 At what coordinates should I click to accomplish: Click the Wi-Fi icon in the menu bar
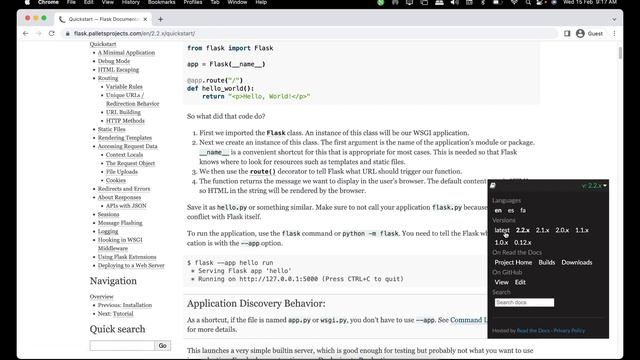[x=514, y=2]
